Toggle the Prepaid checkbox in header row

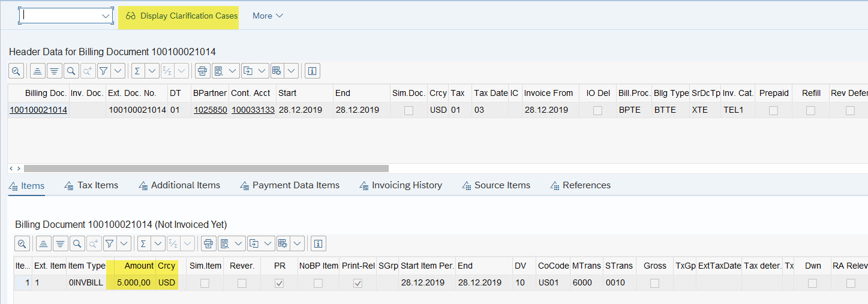773,110
